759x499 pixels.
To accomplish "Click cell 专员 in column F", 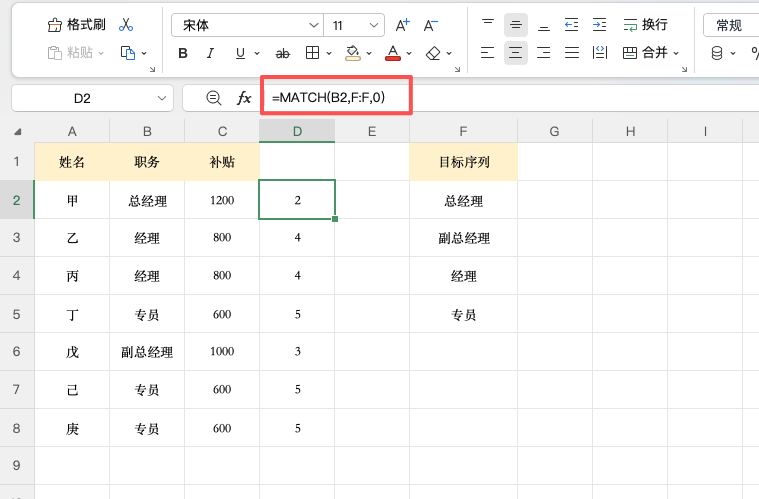I will click(x=464, y=314).
